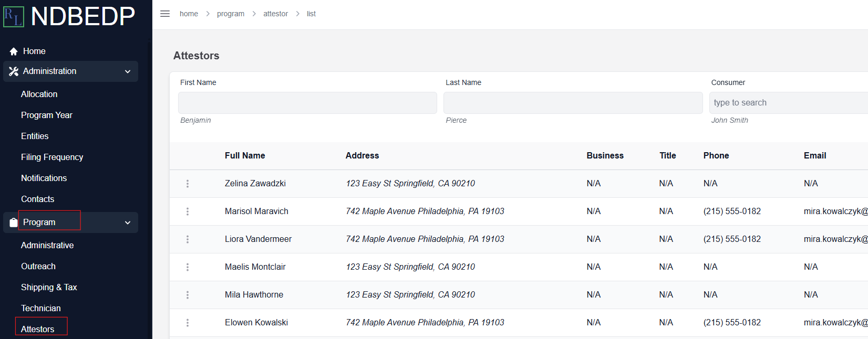Focus the First Name filter field

[307, 103]
